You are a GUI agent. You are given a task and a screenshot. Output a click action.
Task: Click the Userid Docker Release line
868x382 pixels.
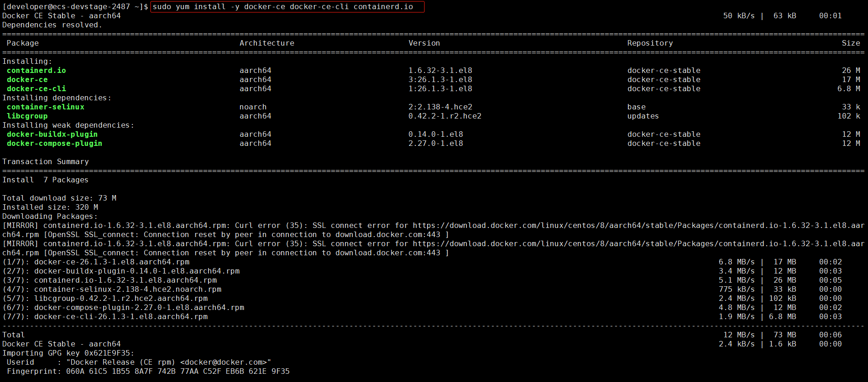click(139, 362)
